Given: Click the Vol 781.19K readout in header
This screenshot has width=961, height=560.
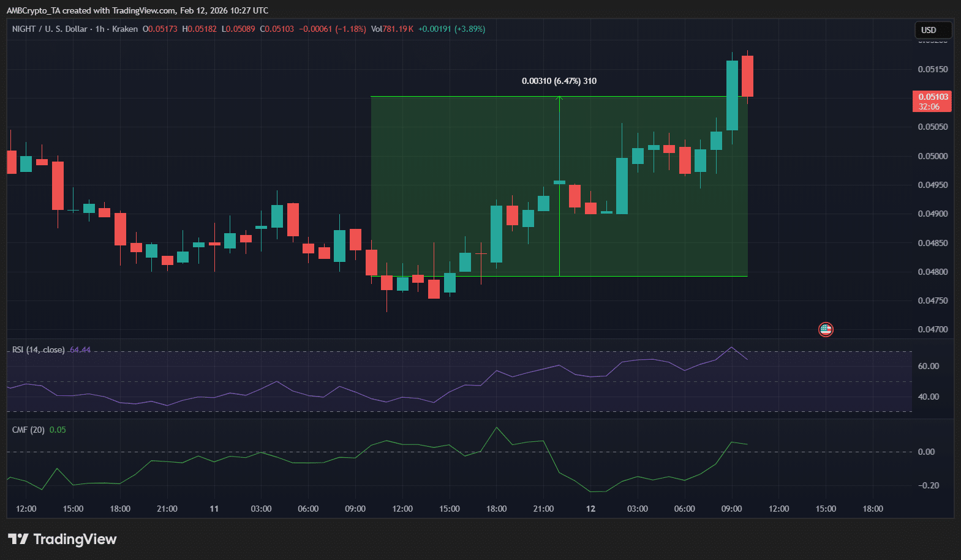Looking at the screenshot, I should pos(392,29).
